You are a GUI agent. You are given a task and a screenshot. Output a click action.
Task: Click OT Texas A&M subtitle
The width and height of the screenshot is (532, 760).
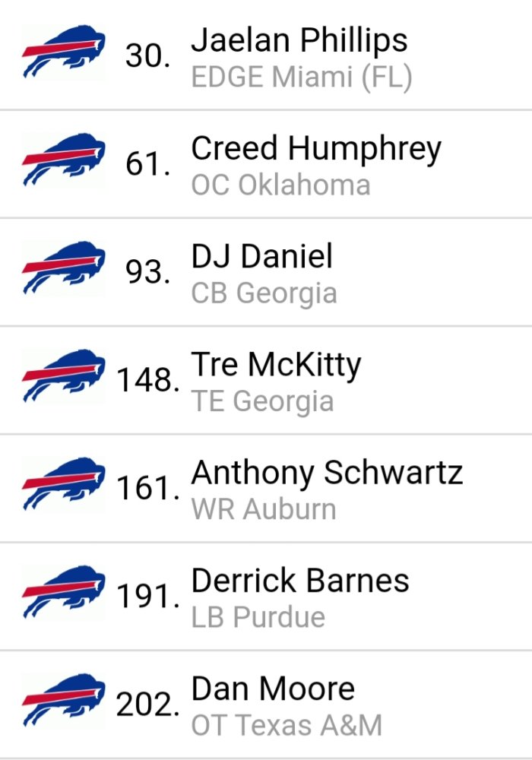(287, 725)
